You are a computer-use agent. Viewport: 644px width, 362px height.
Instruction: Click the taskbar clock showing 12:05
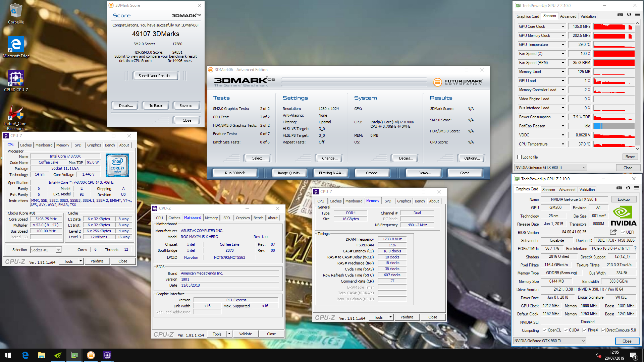[614, 352]
